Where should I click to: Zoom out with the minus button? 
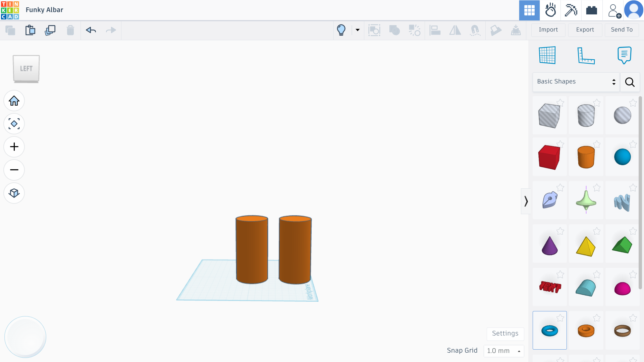tap(14, 170)
